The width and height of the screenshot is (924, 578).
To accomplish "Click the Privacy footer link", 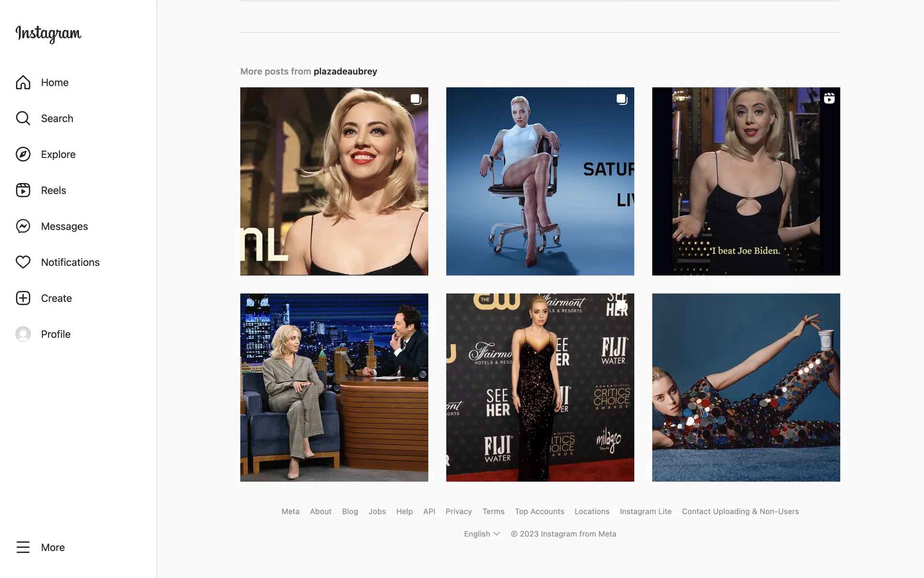I will pyautogui.click(x=459, y=512).
